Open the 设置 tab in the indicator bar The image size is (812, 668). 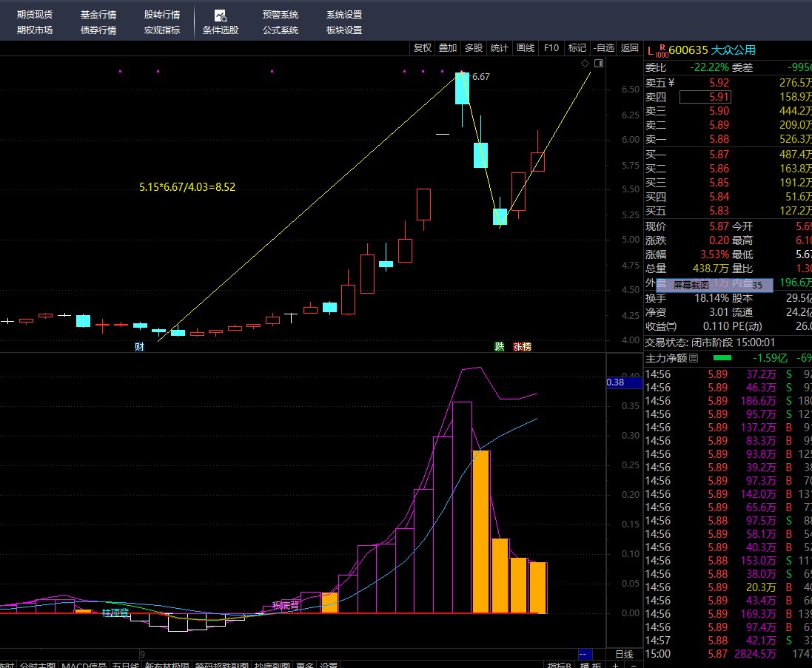click(x=329, y=665)
